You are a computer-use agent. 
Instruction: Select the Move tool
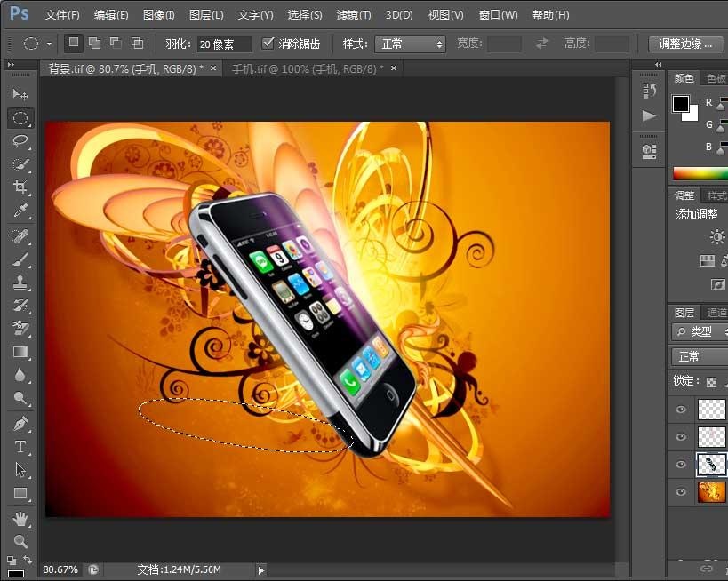[20, 94]
